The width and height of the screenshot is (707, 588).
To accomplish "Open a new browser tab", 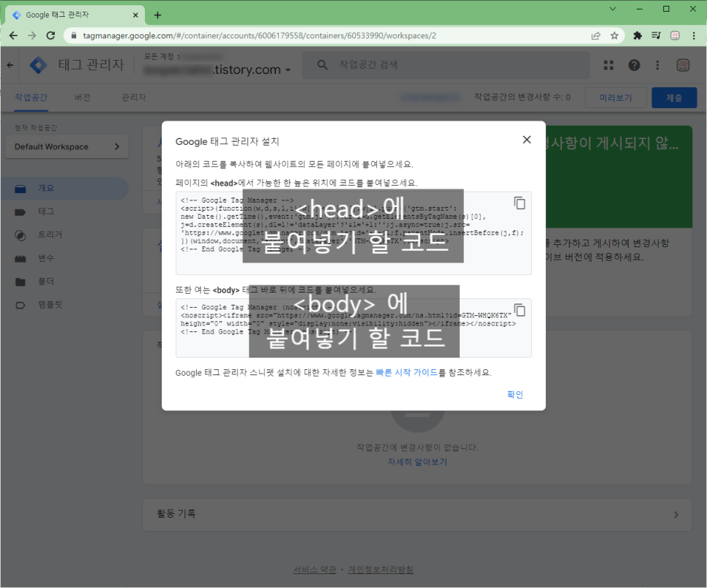I will click(157, 15).
